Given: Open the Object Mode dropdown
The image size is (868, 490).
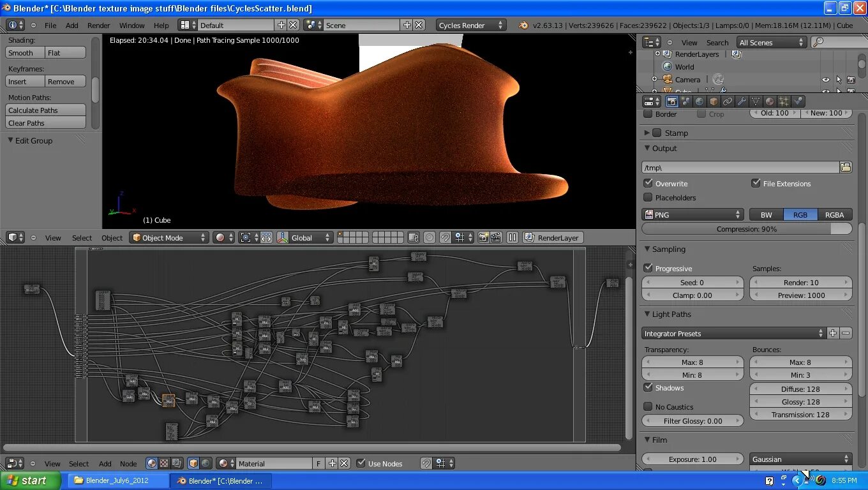Looking at the screenshot, I should pos(169,237).
